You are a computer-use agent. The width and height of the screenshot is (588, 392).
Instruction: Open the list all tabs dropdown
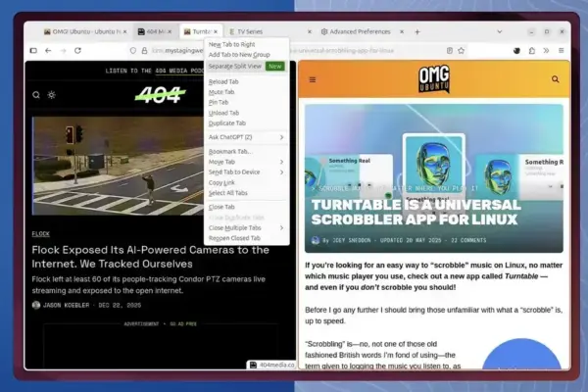click(500, 32)
